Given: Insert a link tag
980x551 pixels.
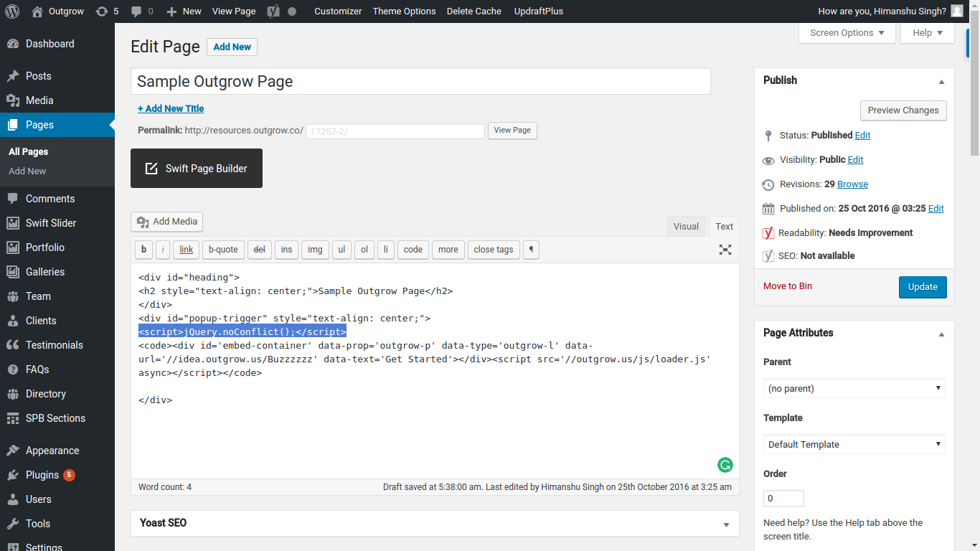Looking at the screenshot, I should (x=186, y=250).
